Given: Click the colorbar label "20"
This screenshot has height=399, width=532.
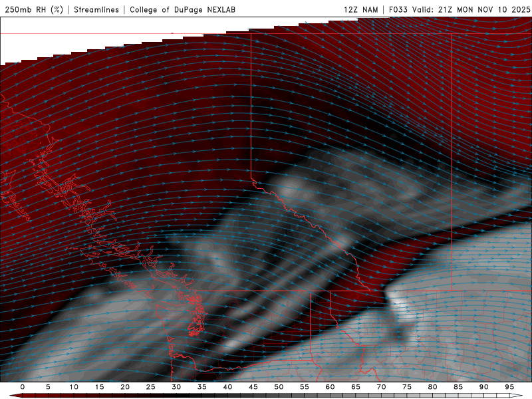Looking at the screenshot, I should [125, 387].
